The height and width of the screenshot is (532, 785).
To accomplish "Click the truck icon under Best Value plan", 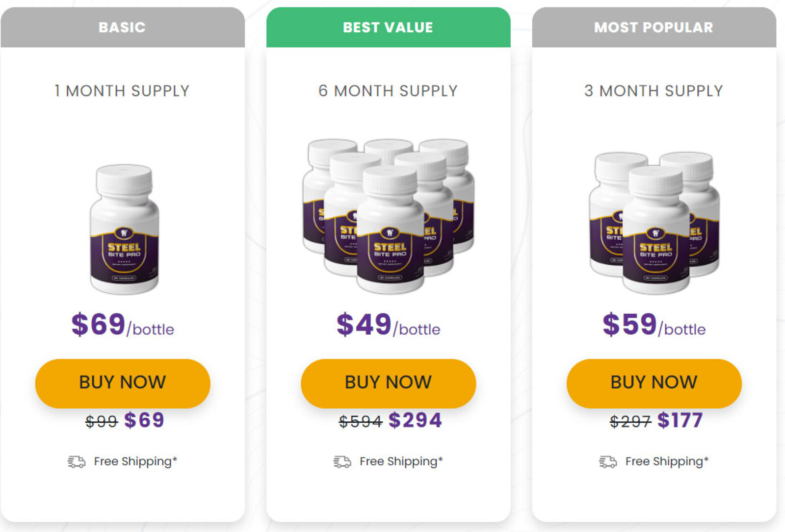I will [x=342, y=462].
